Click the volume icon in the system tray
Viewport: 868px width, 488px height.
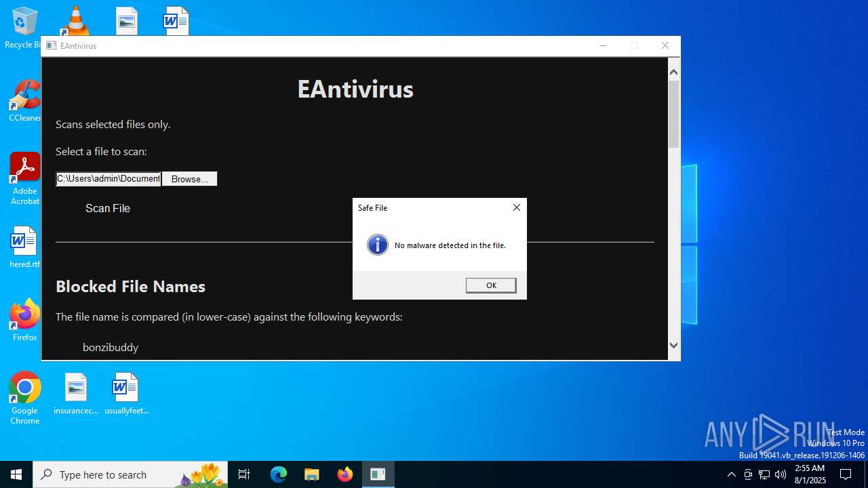point(781,474)
